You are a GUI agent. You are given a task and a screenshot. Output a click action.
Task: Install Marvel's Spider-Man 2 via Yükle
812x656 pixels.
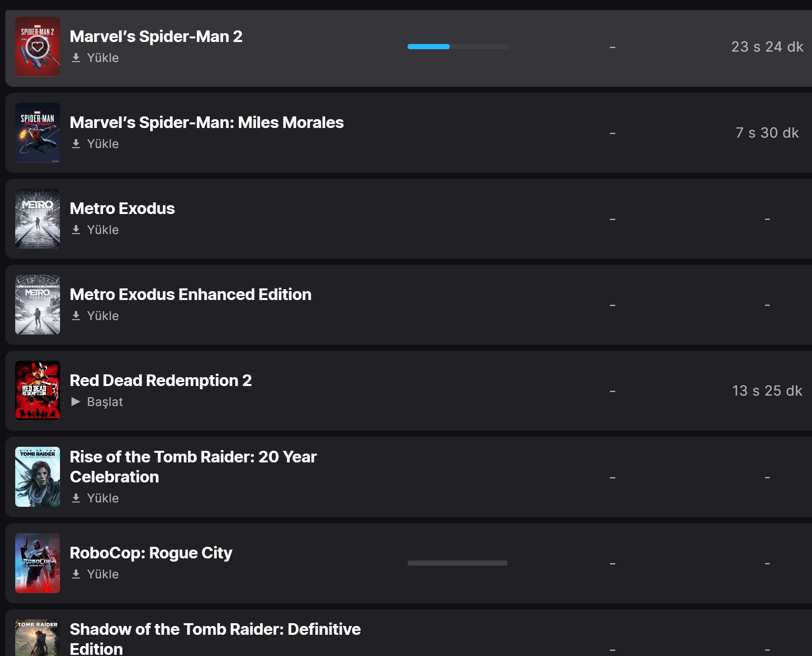(x=103, y=58)
